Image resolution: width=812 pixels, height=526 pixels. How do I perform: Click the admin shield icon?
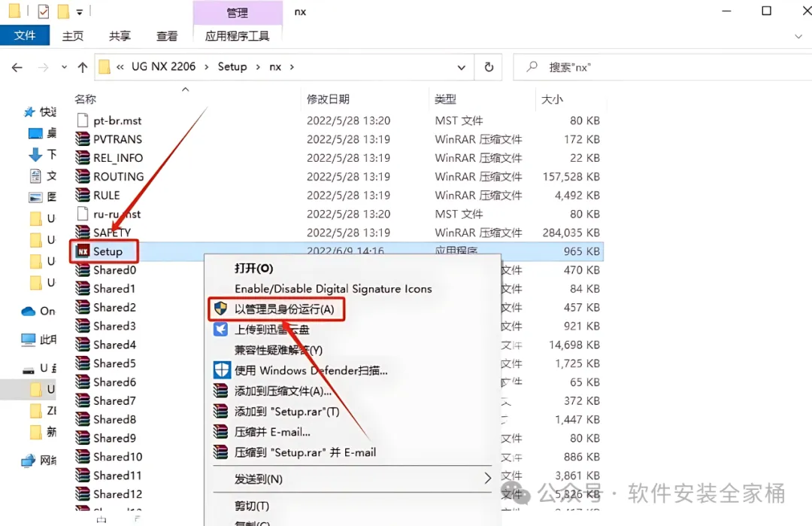tap(220, 309)
